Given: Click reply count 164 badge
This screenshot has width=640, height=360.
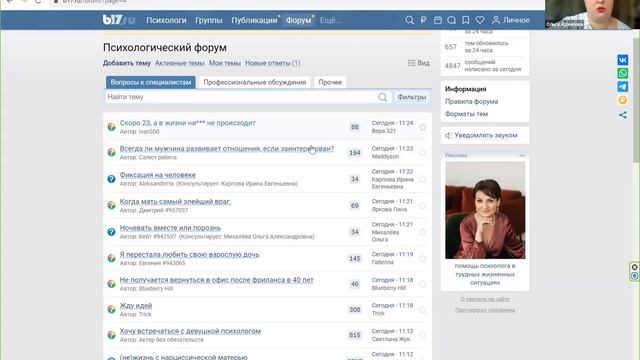Looking at the screenshot, I should [x=354, y=153].
